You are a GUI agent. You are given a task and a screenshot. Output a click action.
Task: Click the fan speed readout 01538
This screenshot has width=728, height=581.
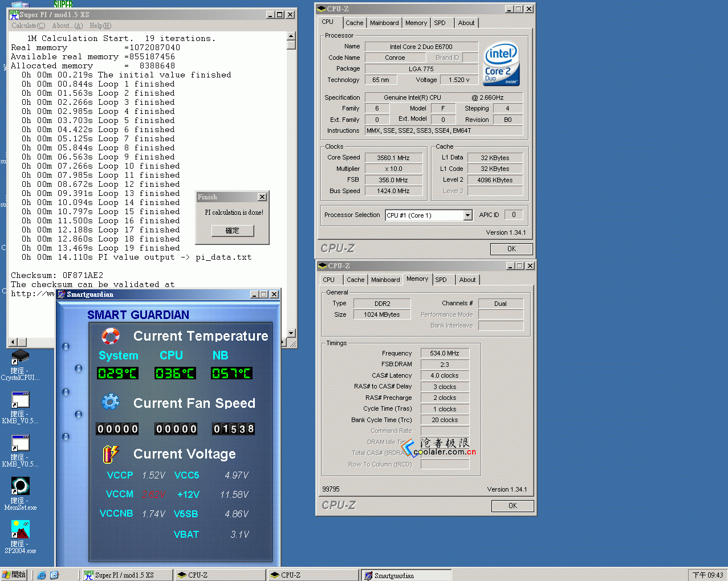pos(233,429)
